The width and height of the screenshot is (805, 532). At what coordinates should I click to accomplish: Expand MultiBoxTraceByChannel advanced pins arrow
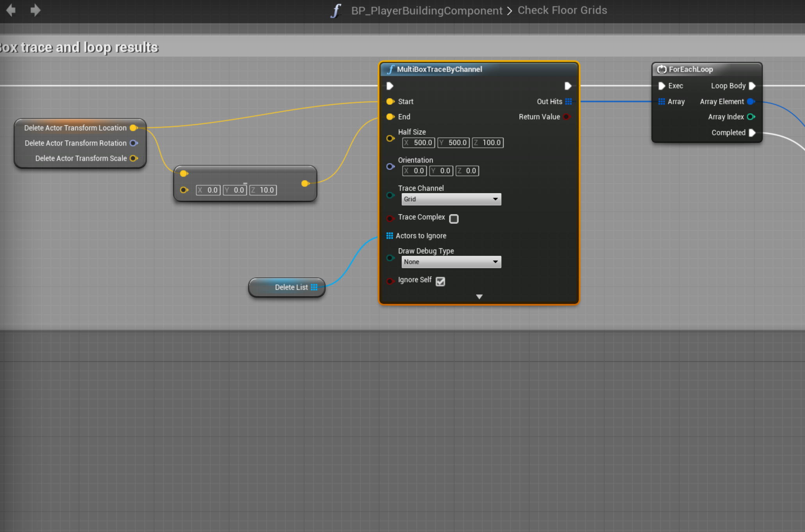(x=479, y=297)
